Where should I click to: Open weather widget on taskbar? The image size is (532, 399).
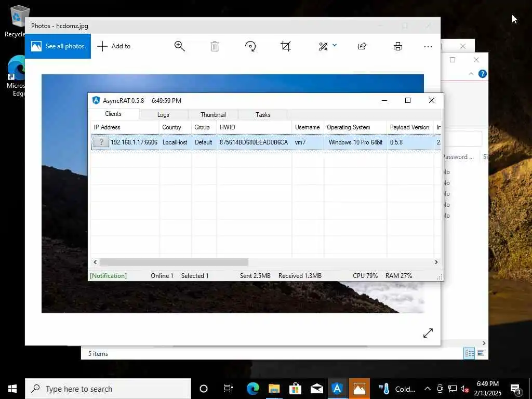point(397,389)
